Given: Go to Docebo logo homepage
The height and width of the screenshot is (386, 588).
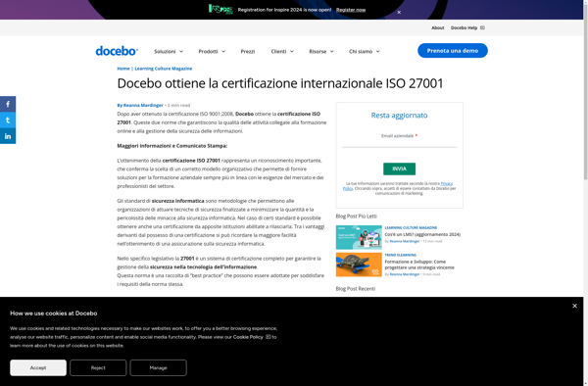Looking at the screenshot, I should point(117,51).
